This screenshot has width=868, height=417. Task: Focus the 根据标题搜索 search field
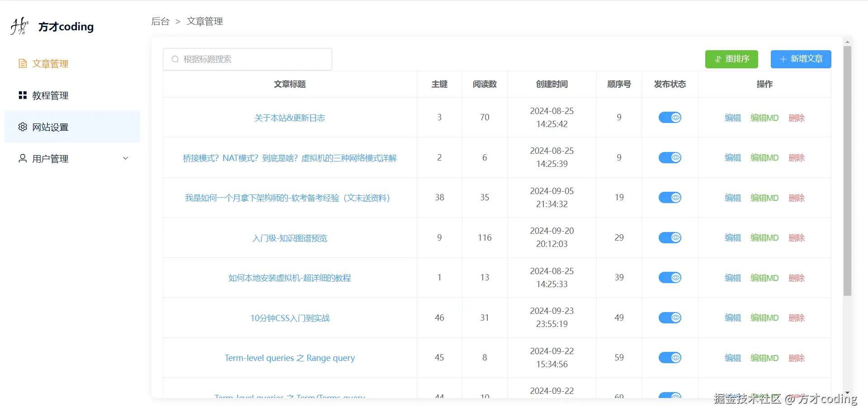tap(248, 59)
